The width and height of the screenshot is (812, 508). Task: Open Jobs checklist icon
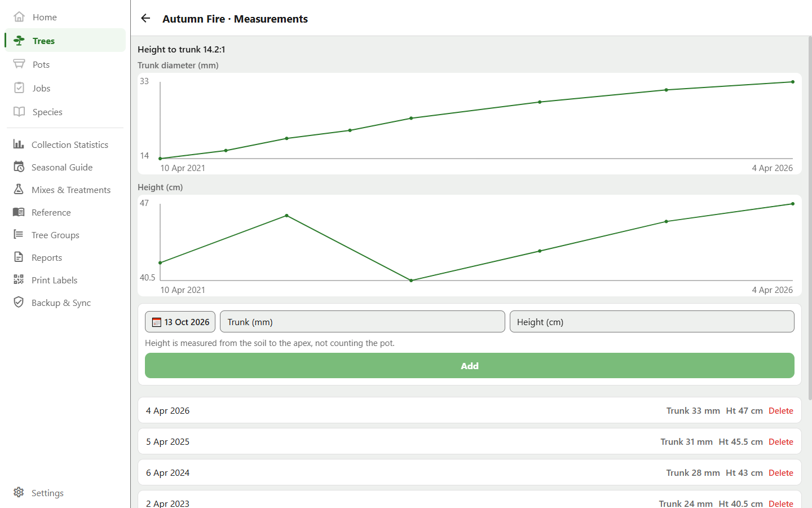pyautogui.click(x=19, y=88)
